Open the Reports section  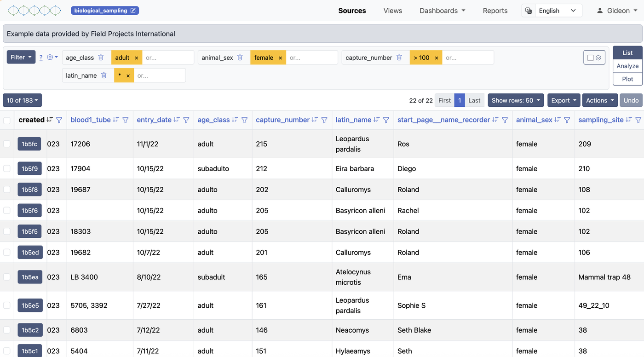coord(495,10)
